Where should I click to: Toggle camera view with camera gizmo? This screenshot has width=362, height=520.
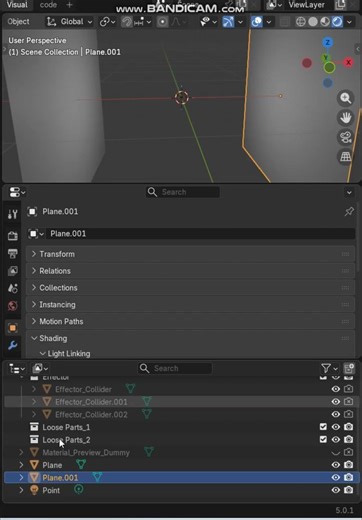pos(346,137)
